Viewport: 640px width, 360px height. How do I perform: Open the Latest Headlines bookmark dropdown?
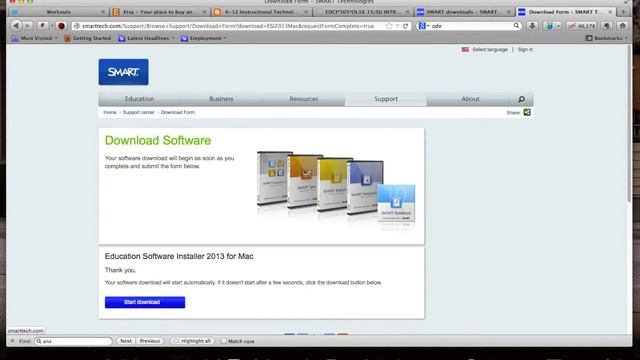click(x=146, y=38)
